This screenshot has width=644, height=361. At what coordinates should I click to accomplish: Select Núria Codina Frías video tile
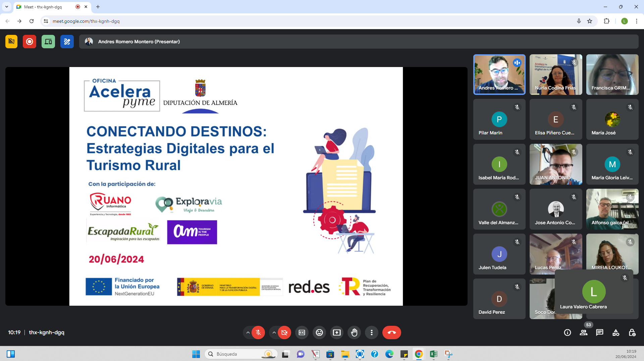556,75
